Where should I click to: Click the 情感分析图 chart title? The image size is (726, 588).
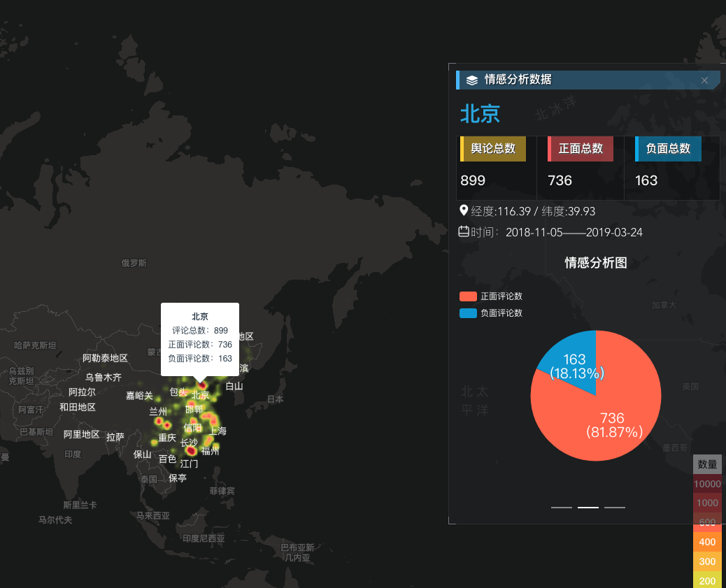pos(596,263)
